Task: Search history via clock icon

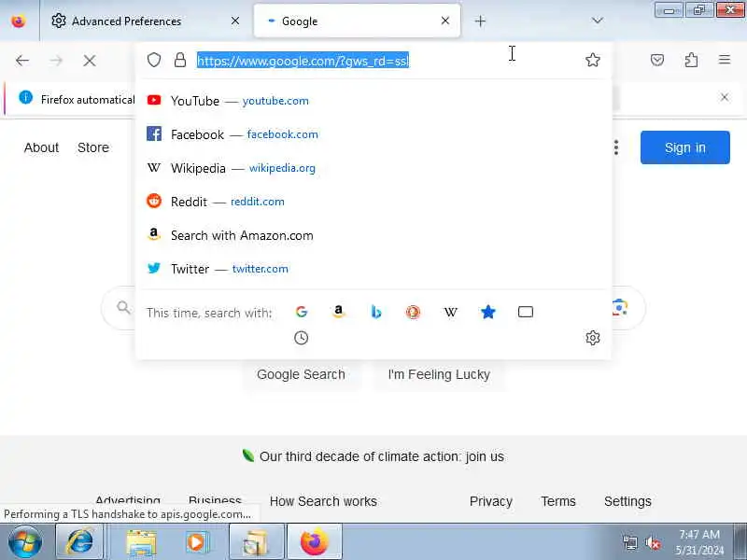Action: pos(301,338)
